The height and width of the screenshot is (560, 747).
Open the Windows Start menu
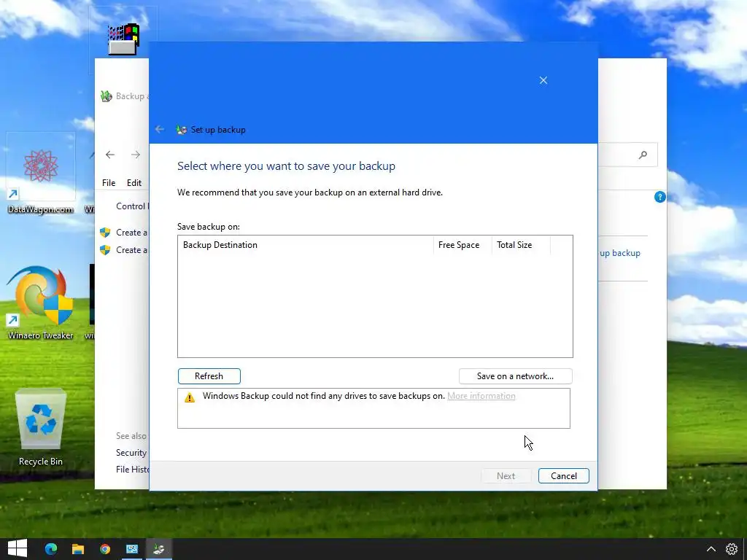[18, 549]
